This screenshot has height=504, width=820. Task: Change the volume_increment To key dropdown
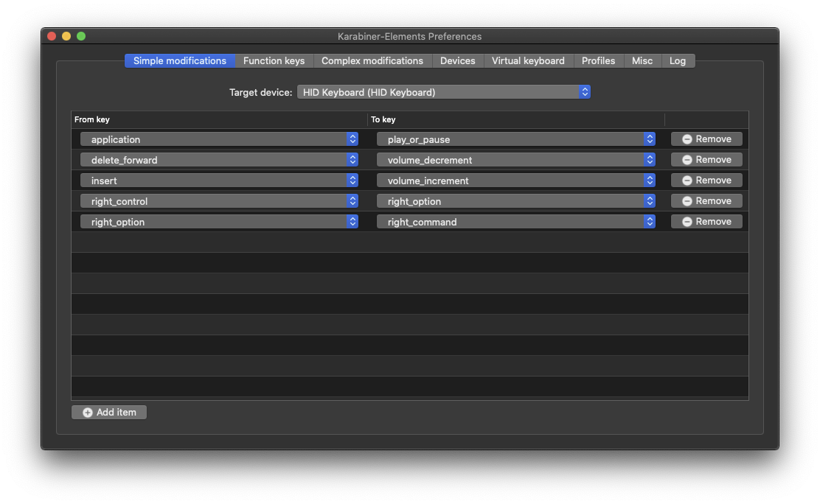[x=515, y=181]
